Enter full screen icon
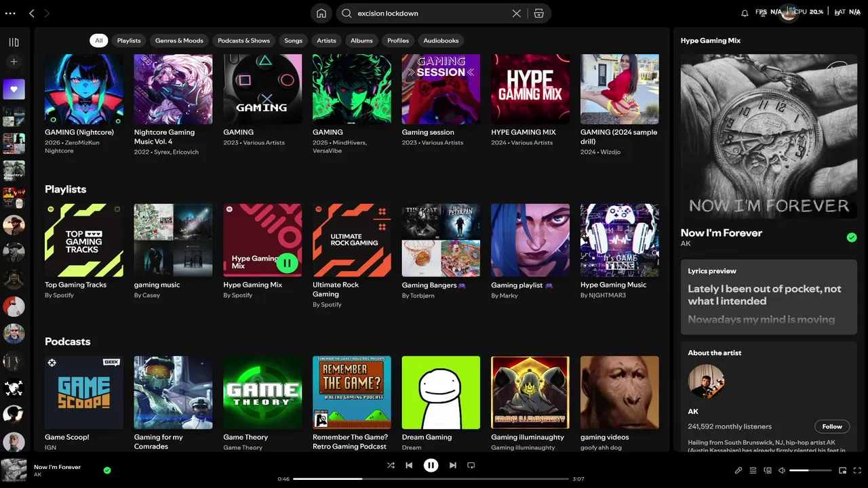 click(x=858, y=470)
